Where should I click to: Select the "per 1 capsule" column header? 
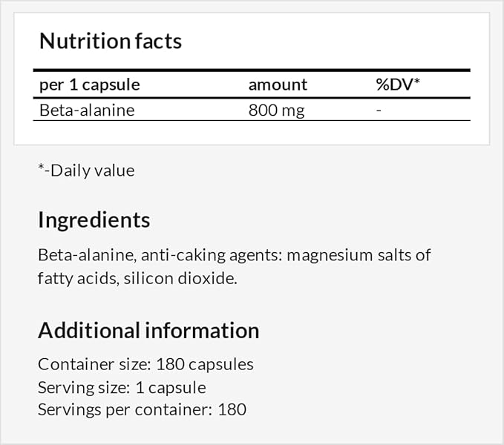click(89, 85)
